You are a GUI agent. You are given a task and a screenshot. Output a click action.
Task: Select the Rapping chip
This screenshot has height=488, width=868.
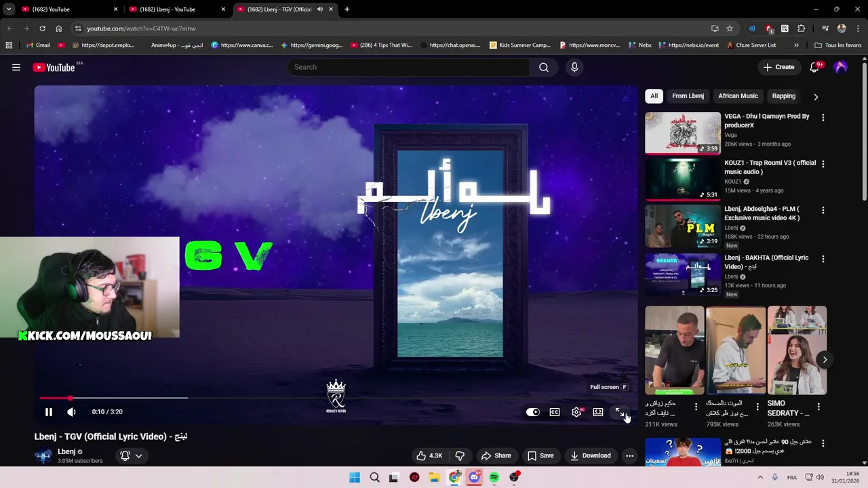(783, 96)
